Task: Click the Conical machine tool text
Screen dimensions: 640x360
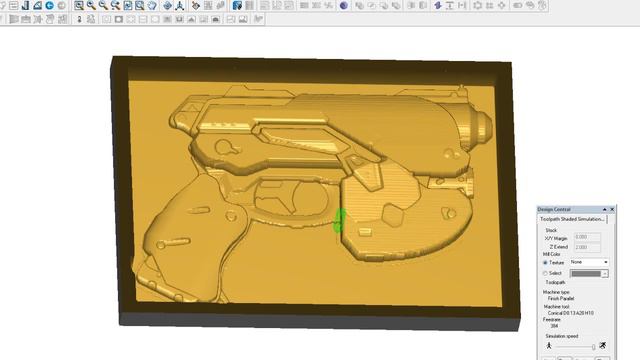Action: [x=571, y=313]
